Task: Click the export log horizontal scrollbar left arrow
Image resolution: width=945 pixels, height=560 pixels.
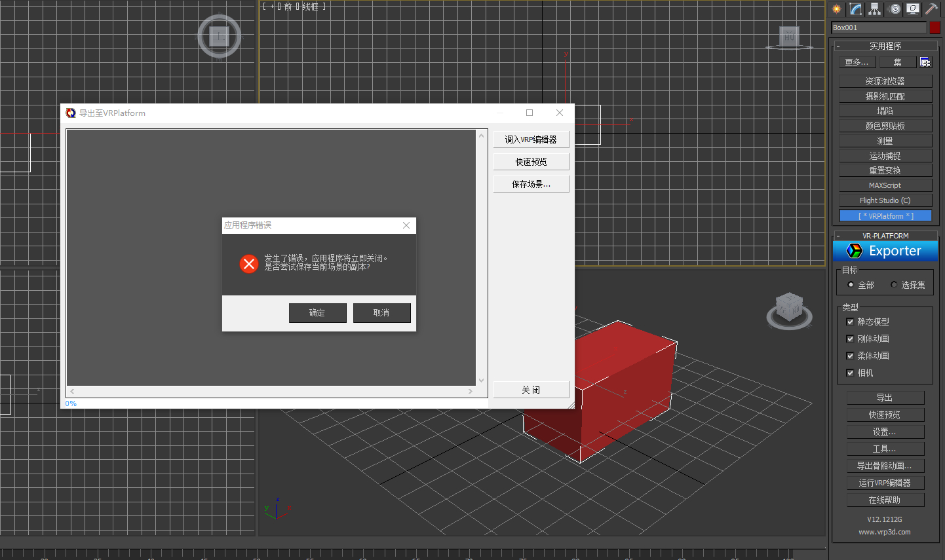Action: click(x=72, y=391)
